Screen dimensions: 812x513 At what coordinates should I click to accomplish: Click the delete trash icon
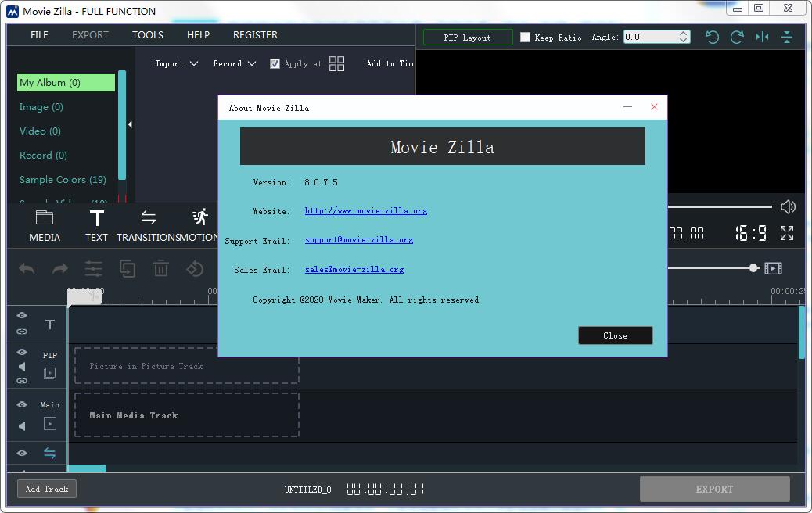[x=160, y=269]
